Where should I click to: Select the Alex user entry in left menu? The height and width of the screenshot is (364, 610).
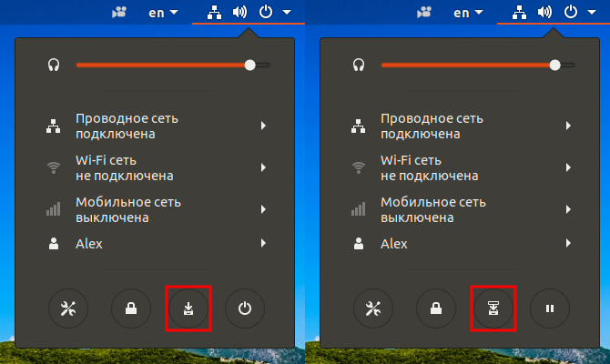(x=155, y=244)
